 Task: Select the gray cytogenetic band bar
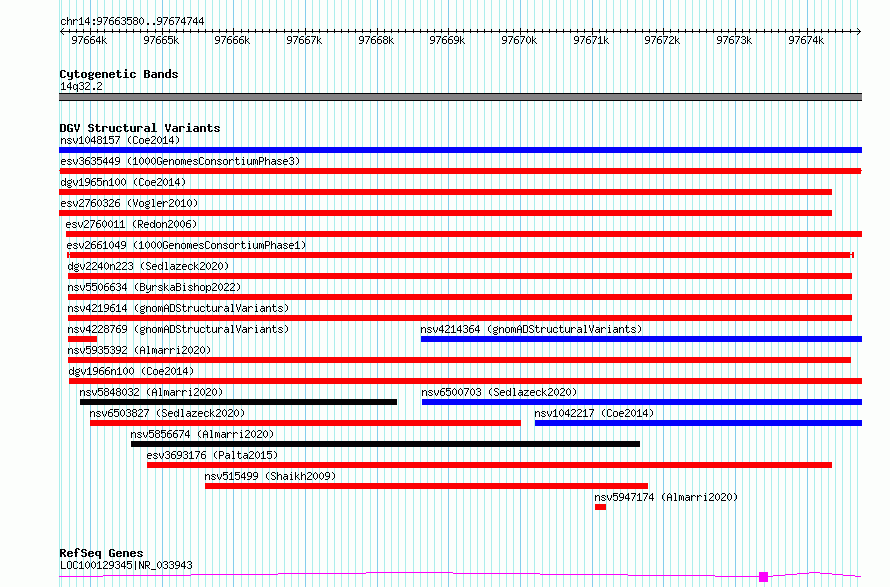click(x=460, y=97)
